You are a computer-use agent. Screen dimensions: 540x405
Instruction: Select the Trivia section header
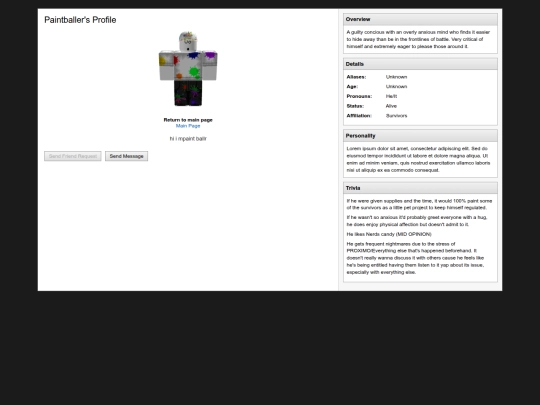[x=420, y=188]
